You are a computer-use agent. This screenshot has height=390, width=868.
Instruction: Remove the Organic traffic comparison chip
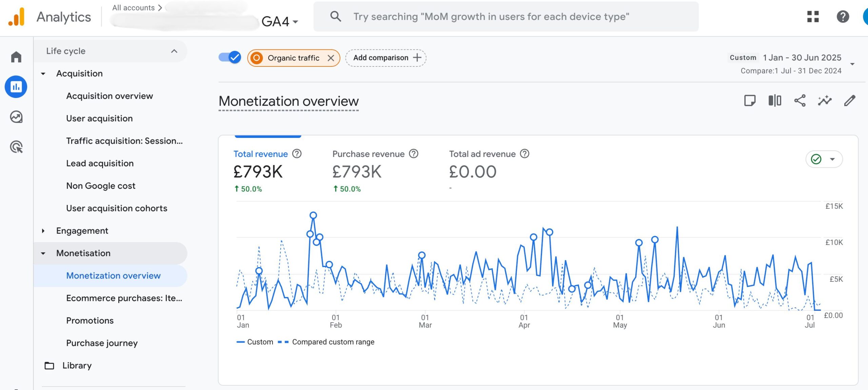pyautogui.click(x=331, y=58)
